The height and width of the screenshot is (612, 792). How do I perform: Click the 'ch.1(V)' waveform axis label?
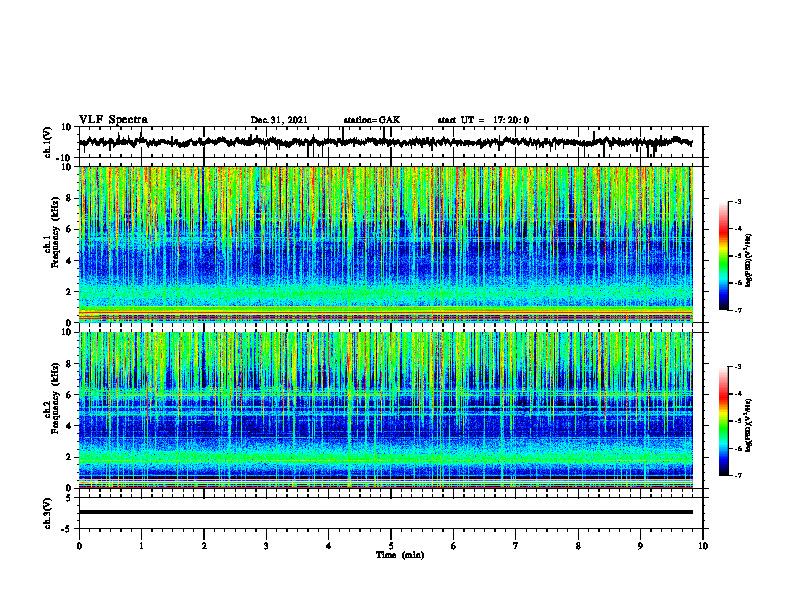48,142
